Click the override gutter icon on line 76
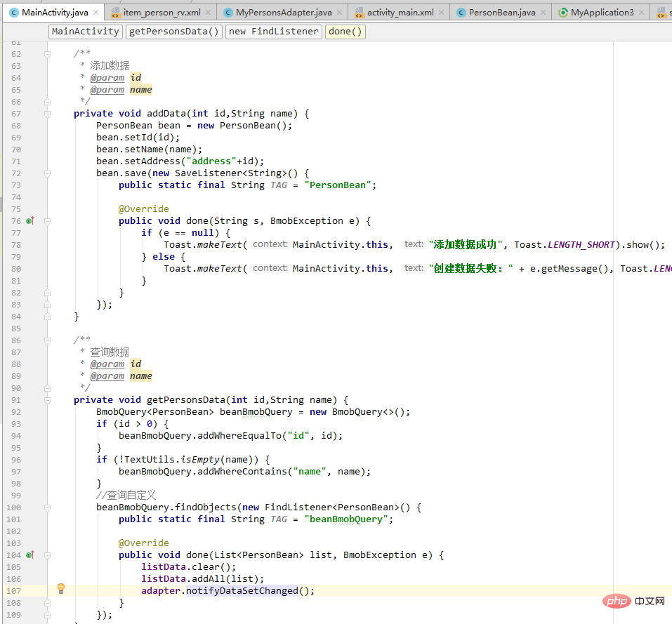This screenshot has height=624, width=672. 29,221
